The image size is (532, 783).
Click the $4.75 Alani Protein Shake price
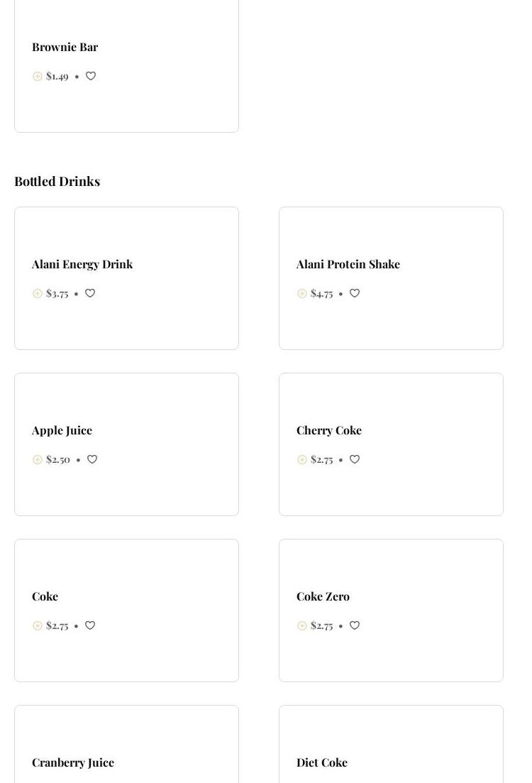tap(322, 293)
